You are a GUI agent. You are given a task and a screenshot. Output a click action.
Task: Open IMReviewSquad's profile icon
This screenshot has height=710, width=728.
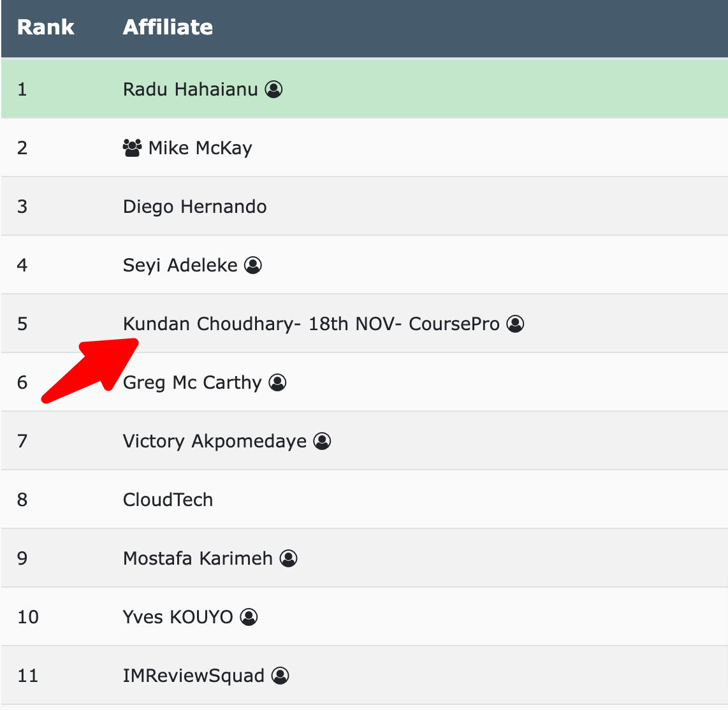coord(280,676)
